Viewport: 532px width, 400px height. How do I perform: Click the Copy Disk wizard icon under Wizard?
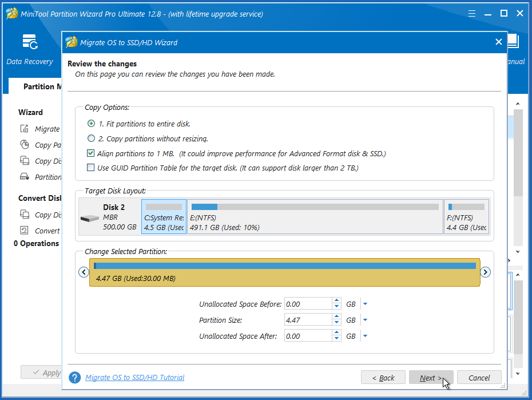click(x=25, y=160)
